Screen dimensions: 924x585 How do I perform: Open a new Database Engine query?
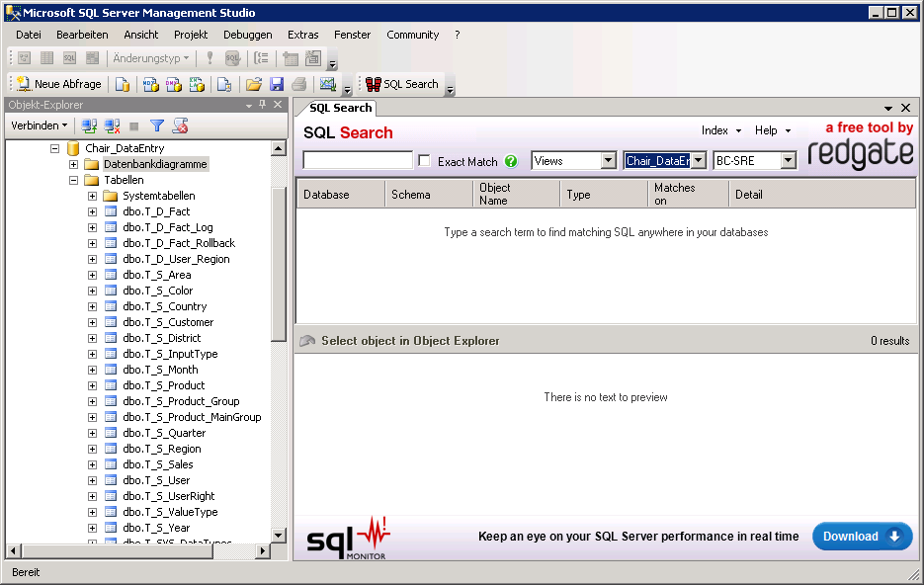click(123, 84)
